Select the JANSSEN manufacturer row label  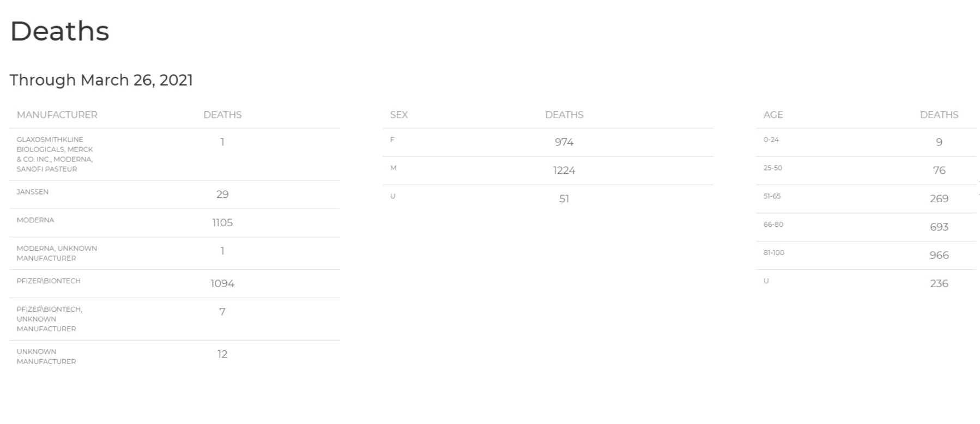pos(33,192)
